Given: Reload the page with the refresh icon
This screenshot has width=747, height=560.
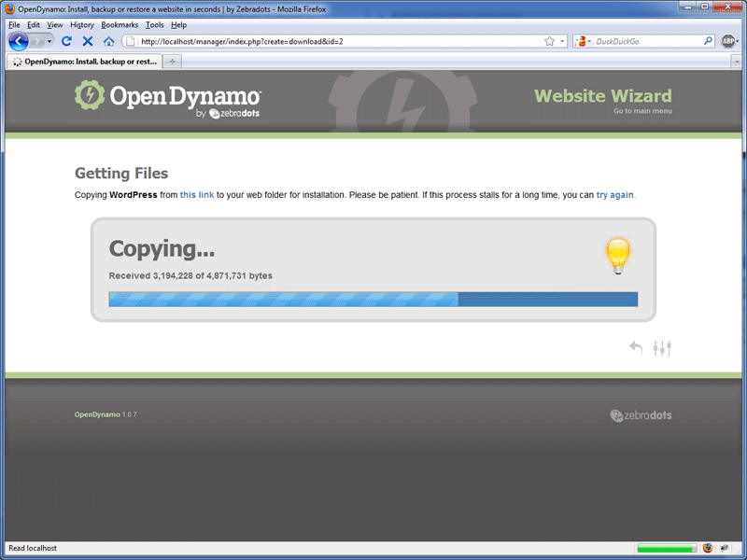Looking at the screenshot, I should pos(65,41).
